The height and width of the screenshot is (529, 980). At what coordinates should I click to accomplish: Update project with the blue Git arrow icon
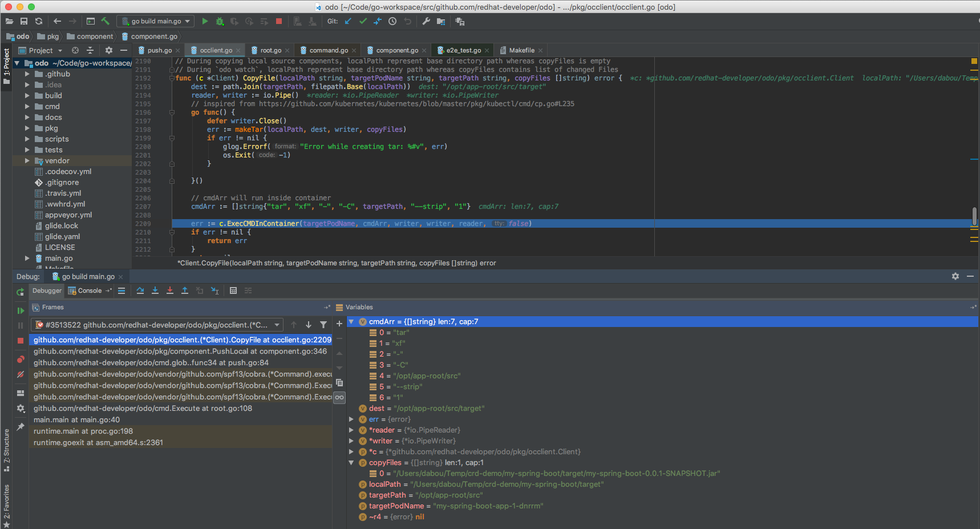348,21
